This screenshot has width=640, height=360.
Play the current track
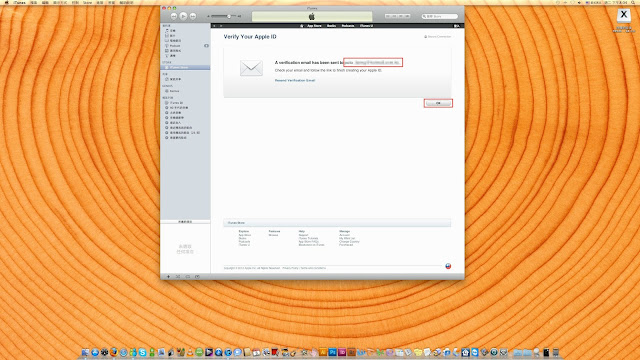(183, 16)
